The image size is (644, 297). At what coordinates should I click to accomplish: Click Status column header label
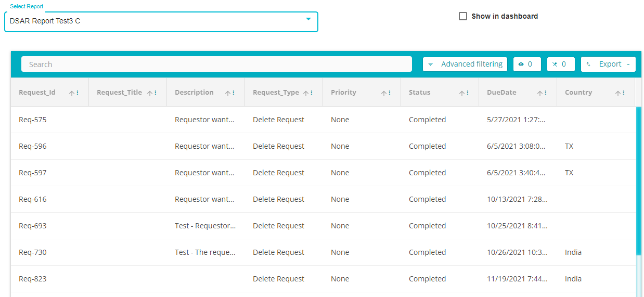point(420,93)
